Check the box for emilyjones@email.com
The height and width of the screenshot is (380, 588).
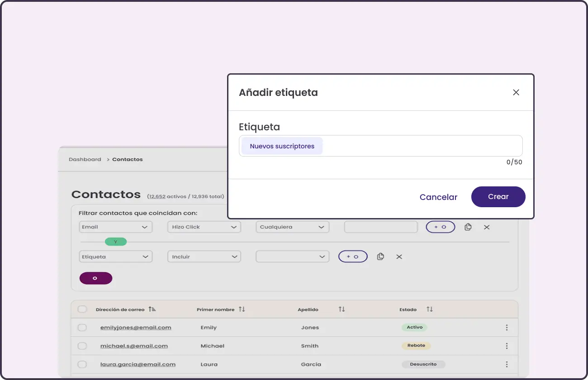tap(82, 328)
